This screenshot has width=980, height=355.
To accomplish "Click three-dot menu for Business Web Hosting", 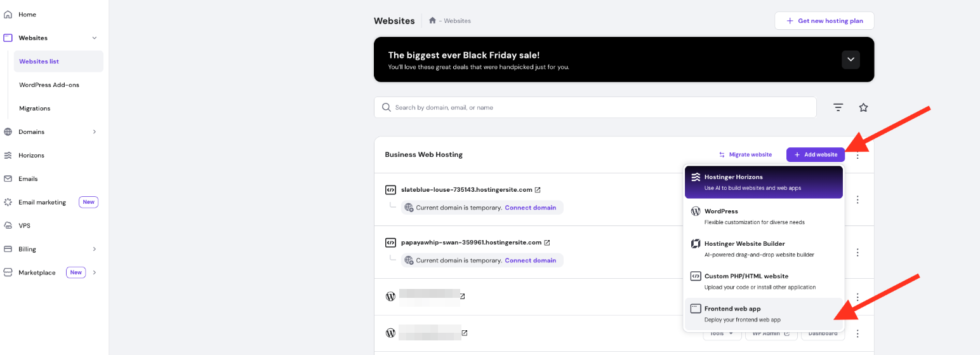I will pos(857,155).
